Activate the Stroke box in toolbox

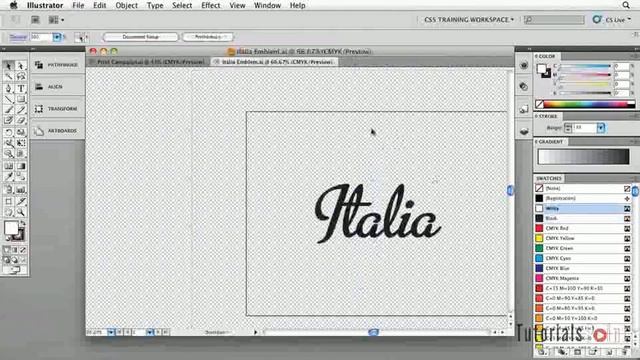(x=20, y=235)
